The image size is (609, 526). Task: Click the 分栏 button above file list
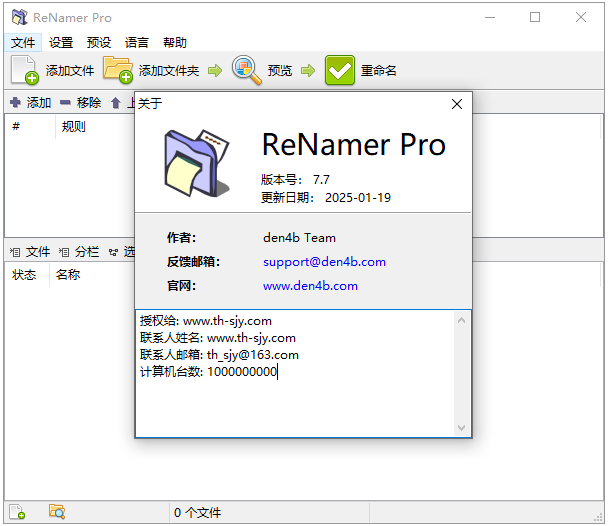pyautogui.click(x=87, y=252)
